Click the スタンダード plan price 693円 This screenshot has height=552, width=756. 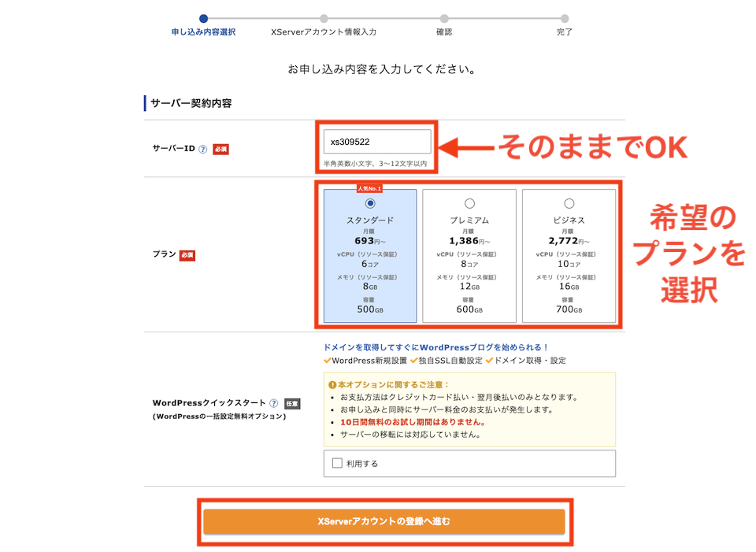pos(370,241)
